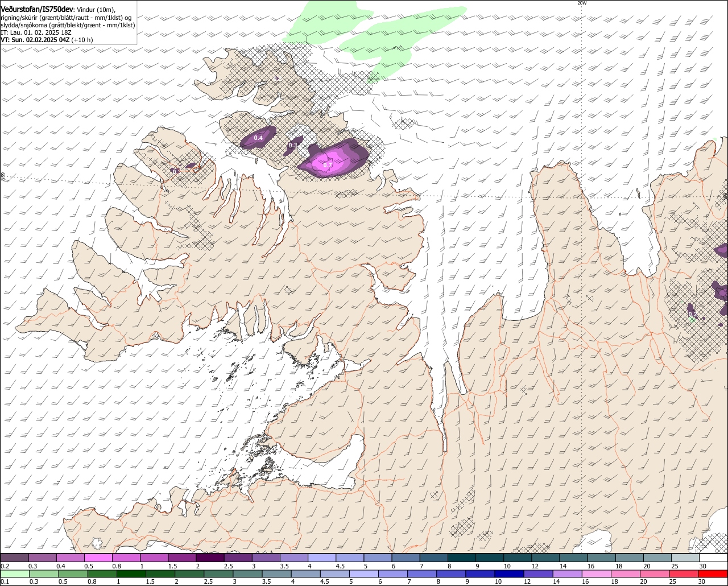Click the bright pink snowfall core area
The height and width of the screenshot is (586, 728).
328,162
